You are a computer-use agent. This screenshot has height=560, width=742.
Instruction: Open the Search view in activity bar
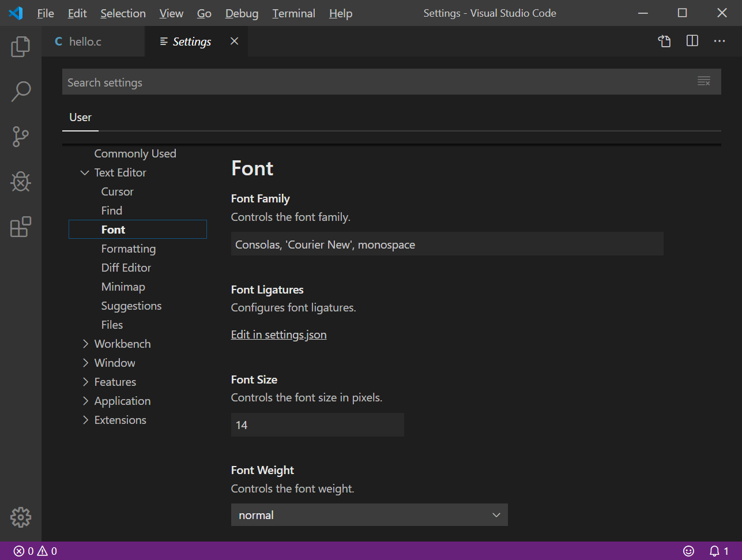[21, 91]
